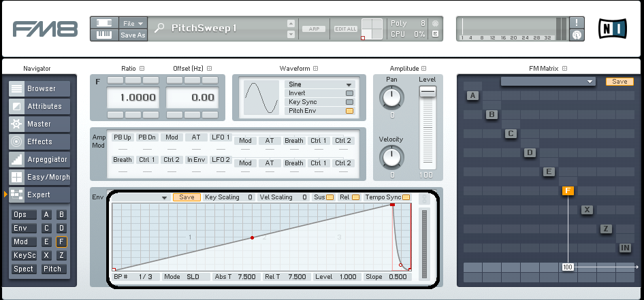Click the small E icon beside CPU

435,35
